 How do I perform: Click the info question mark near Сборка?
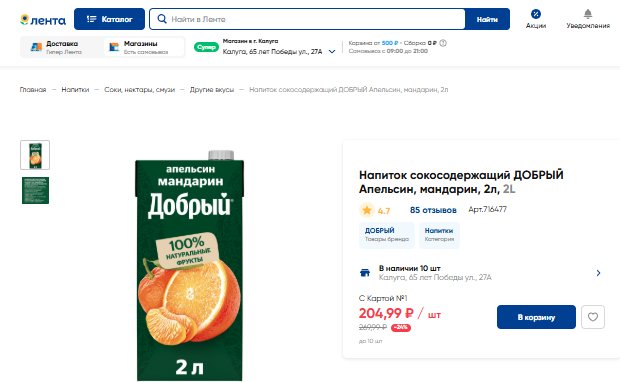click(443, 43)
